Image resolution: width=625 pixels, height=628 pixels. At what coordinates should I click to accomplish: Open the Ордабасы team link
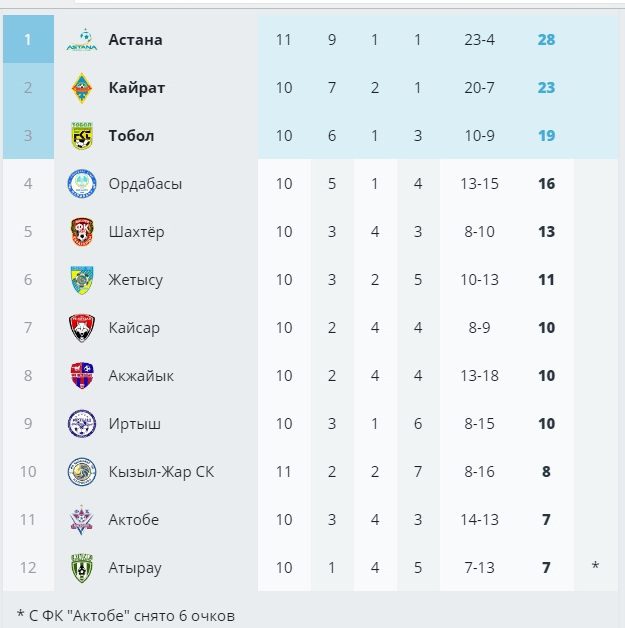pos(145,184)
